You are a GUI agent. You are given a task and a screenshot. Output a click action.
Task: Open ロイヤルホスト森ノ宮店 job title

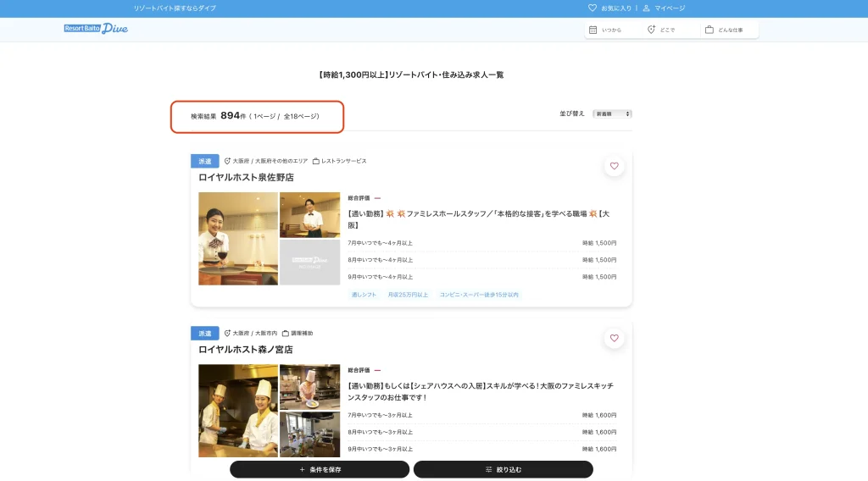246,350
